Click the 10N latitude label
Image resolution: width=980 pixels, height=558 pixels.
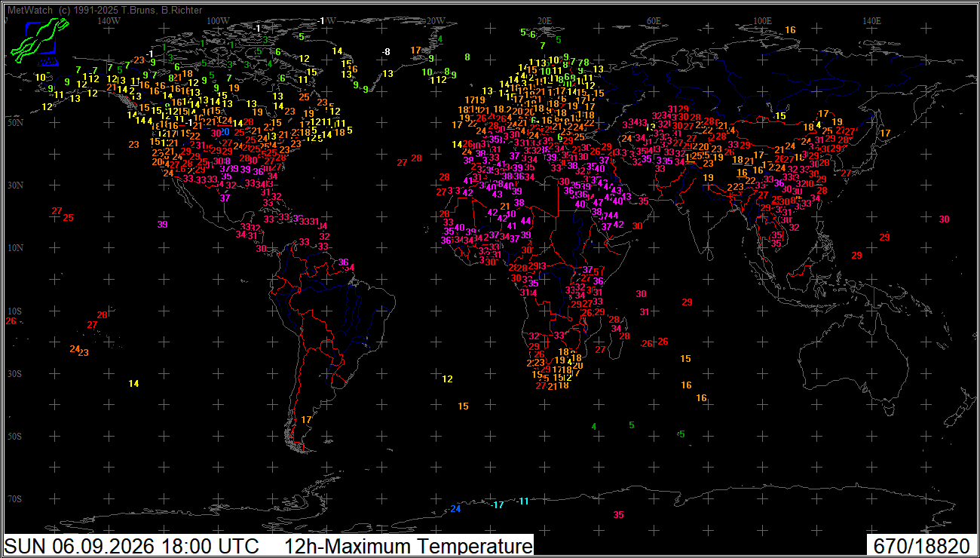coord(14,247)
